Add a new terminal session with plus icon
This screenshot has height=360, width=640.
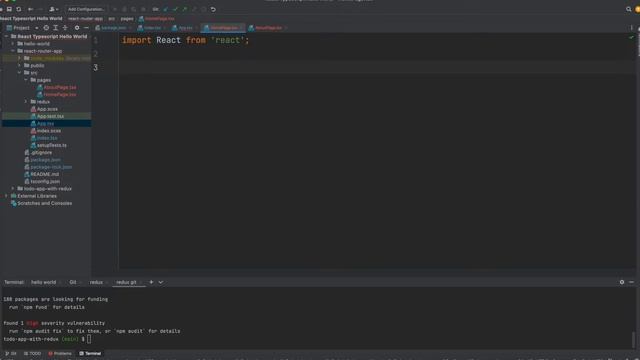coord(151,282)
